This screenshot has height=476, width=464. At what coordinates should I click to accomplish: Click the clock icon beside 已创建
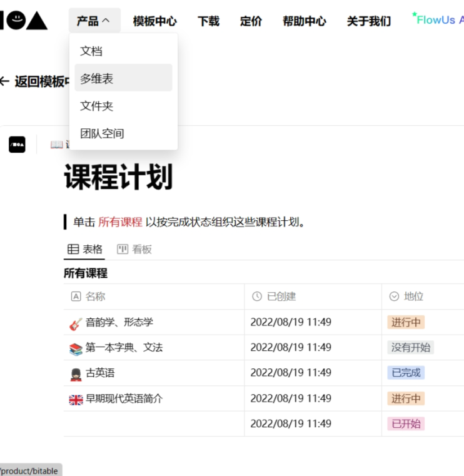[257, 296]
